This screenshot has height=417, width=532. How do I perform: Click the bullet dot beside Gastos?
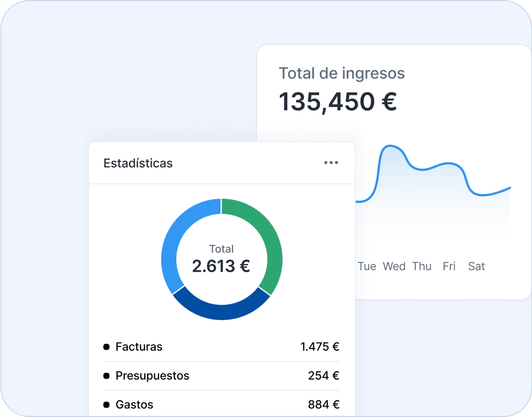106,405
